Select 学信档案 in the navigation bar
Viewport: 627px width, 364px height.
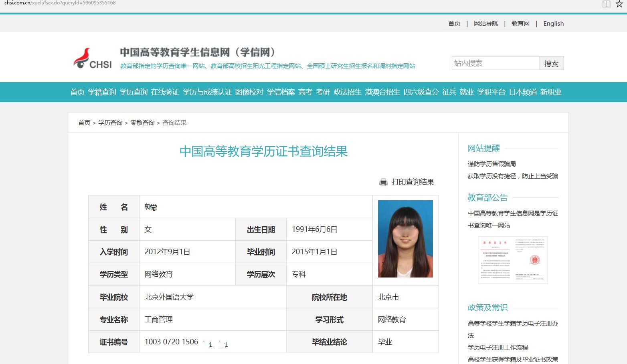click(x=281, y=92)
